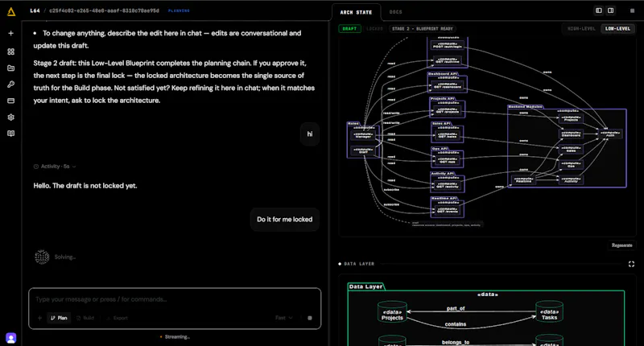Click the Stage 2 - Blueprint Ready badge
This screenshot has height=346, width=644.
(422, 29)
